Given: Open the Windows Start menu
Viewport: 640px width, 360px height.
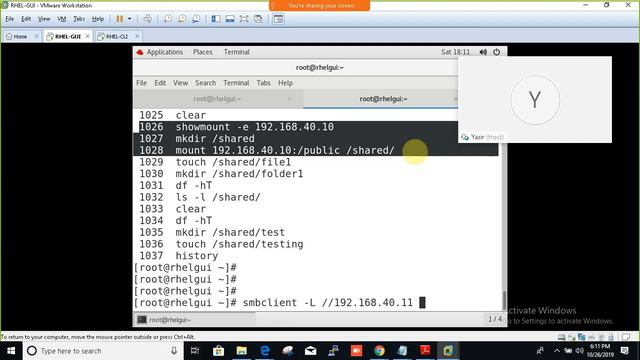Looking at the screenshot, I should point(11,351).
